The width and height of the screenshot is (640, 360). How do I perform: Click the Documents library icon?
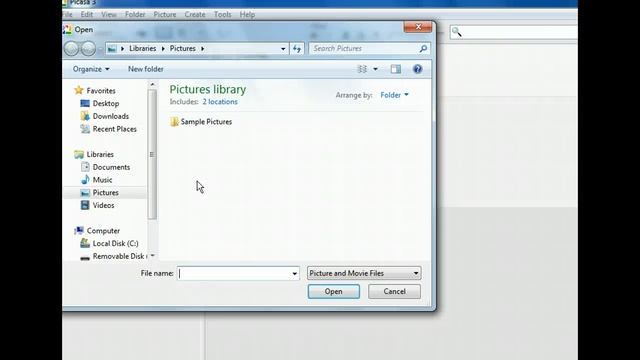[85, 167]
